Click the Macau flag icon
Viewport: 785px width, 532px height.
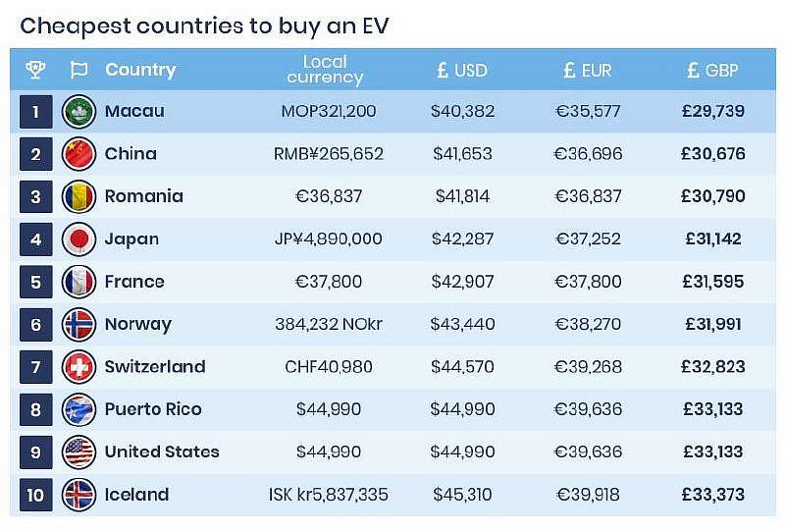78,112
